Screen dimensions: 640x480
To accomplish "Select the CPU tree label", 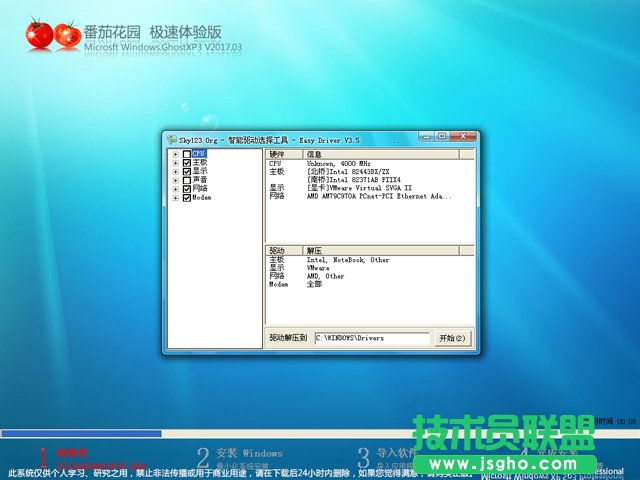I will [199, 153].
